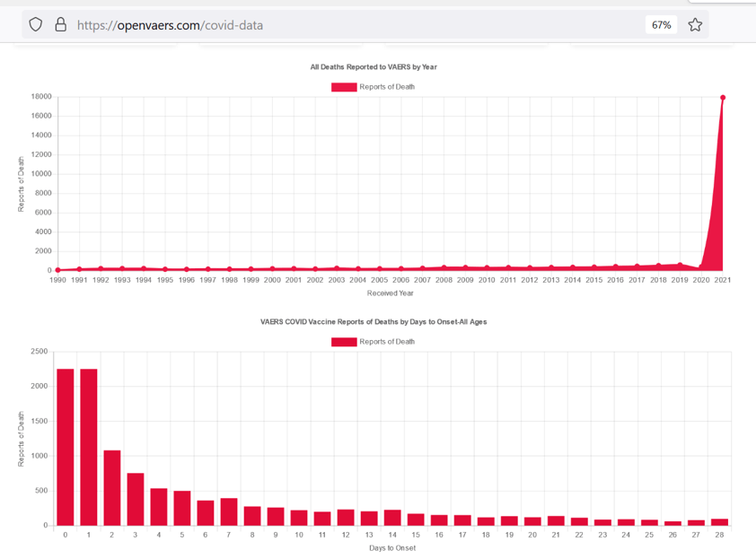Click the bar for day 2 onset

112,487
